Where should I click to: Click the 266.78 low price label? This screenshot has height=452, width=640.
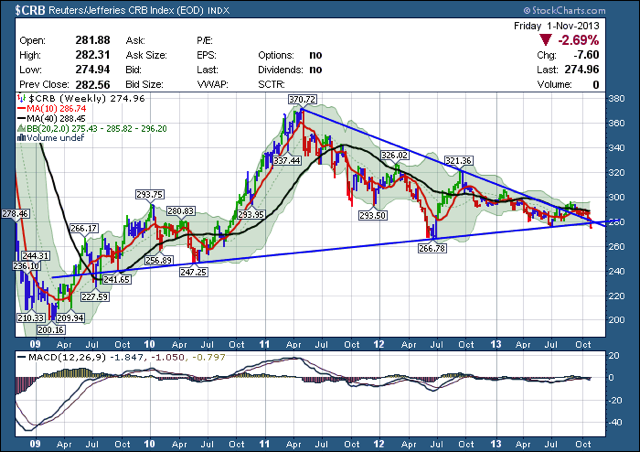(x=432, y=248)
